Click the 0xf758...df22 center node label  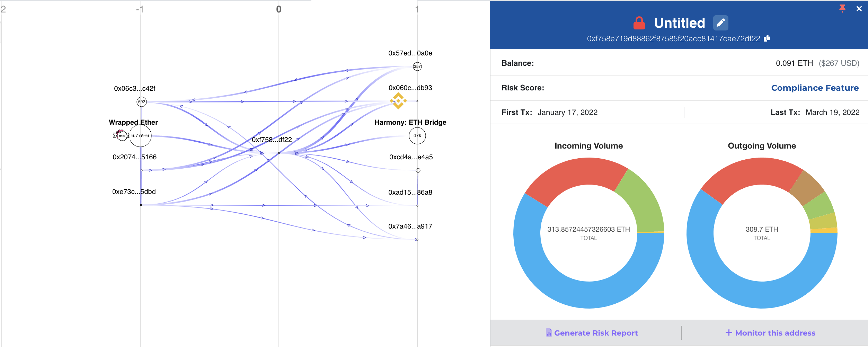click(x=272, y=140)
